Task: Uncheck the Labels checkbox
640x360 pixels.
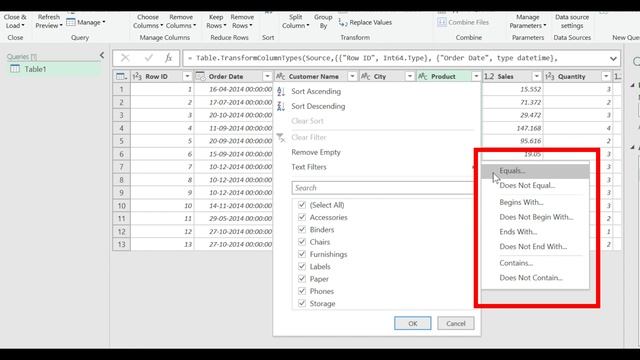Action: pyautogui.click(x=302, y=266)
